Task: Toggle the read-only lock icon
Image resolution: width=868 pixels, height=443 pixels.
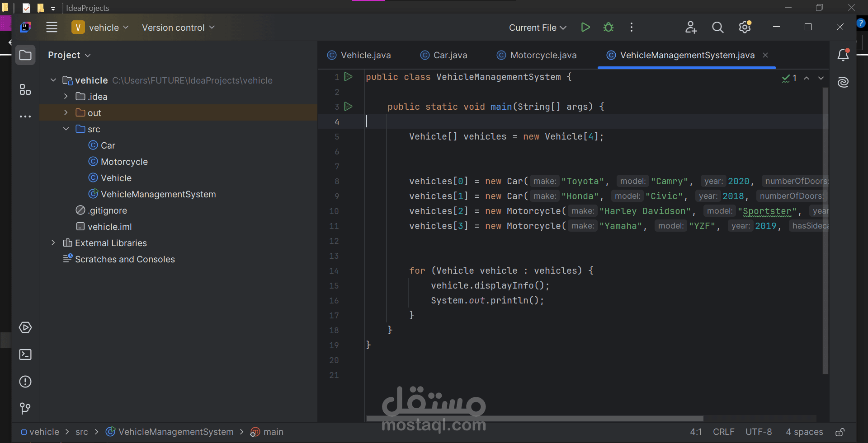Action: coord(840,432)
